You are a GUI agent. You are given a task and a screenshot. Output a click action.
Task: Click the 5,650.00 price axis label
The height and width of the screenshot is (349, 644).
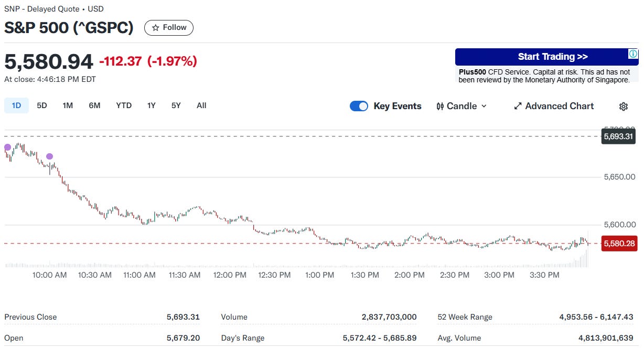(x=619, y=177)
